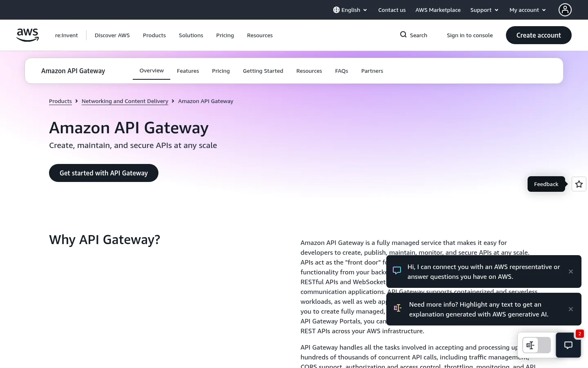This screenshot has height=368, width=588.
Task: Dismiss the generative AI explanation notification
Action: 571,309
